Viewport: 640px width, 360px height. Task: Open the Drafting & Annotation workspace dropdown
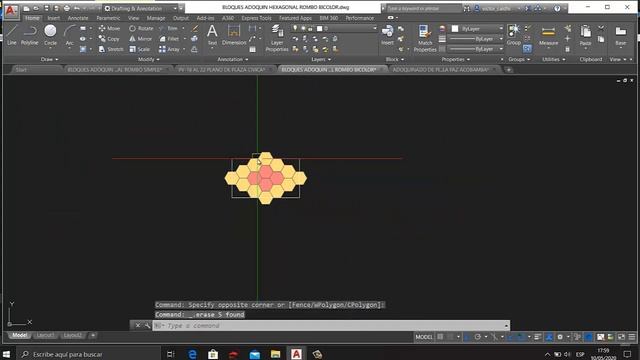[x=141, y=8]
